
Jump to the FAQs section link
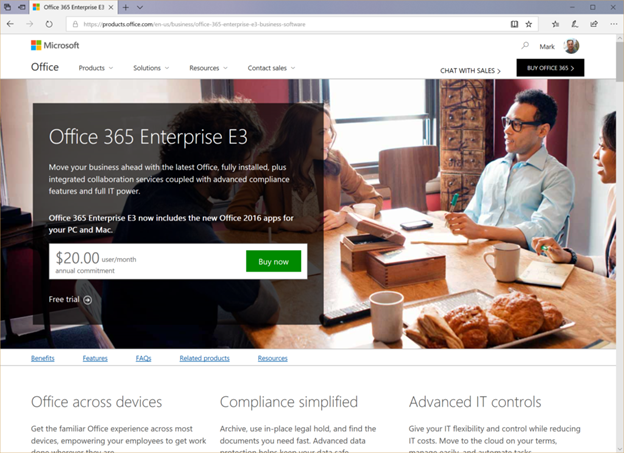click(143, 358)
